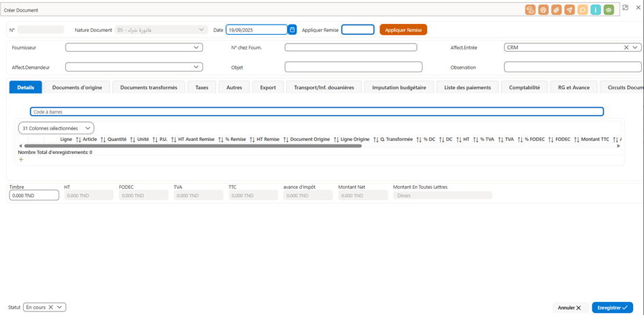
Task: Switch to the Taxes tab
Action: coord(202,87)
